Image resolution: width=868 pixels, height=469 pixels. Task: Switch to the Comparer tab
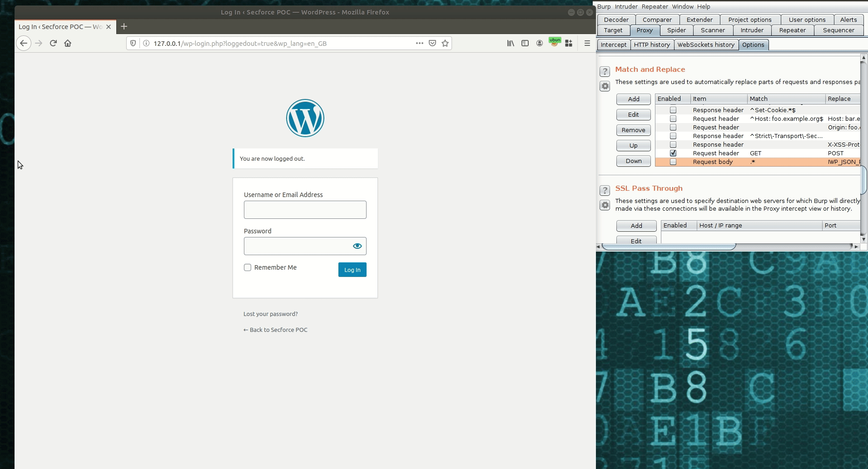tap(657, 20)
